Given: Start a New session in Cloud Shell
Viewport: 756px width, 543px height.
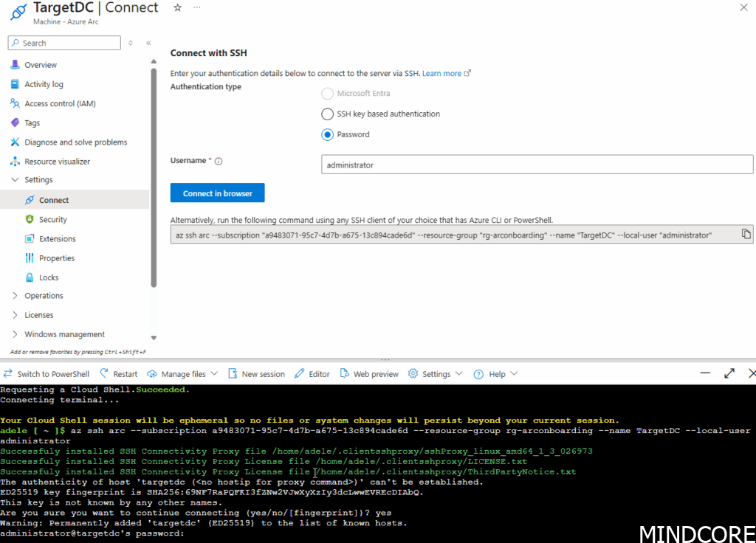Looking at the screenshot, I should 256,374.
